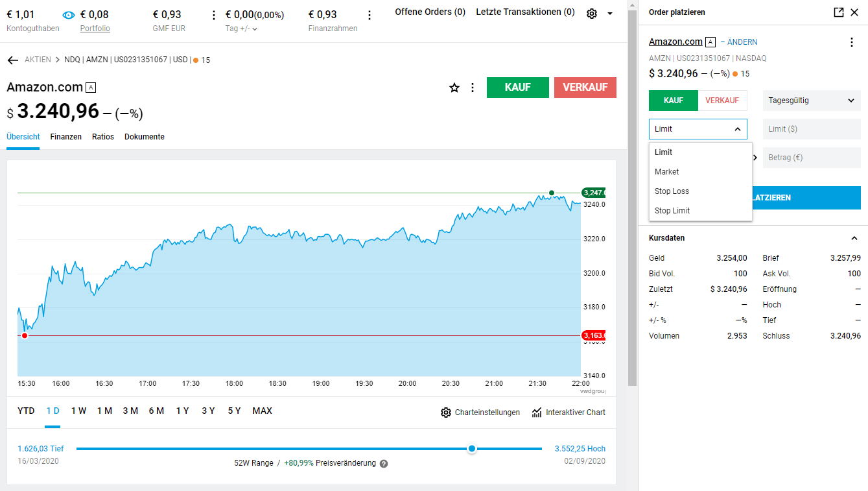Viewport: 868px width, 491px height.
Task: Click the Volumen value 2.953
Action: click(737, 336)
